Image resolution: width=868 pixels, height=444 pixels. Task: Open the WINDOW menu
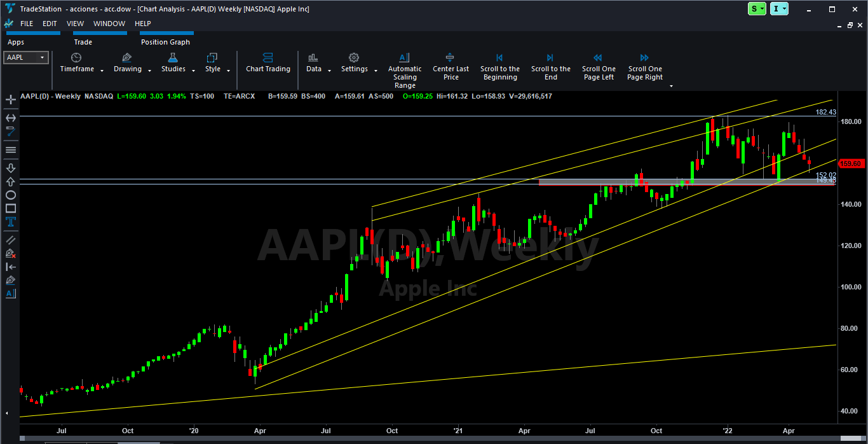[109, 24]
